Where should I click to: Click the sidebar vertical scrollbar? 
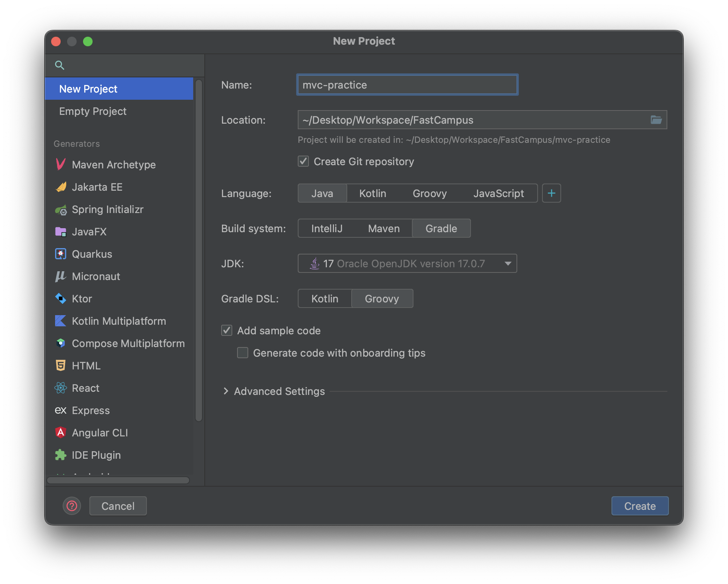[x=199, y=250]
